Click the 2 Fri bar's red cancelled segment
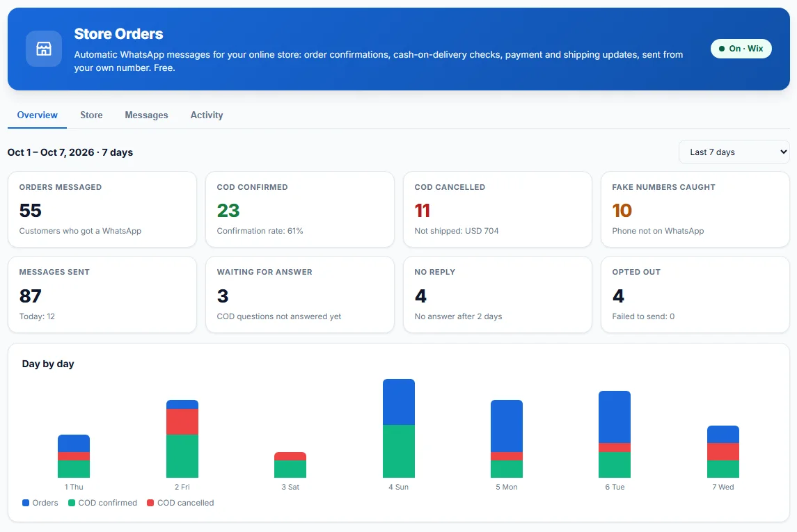Screen dimensions: 797x532 click(x=182, y=421)
